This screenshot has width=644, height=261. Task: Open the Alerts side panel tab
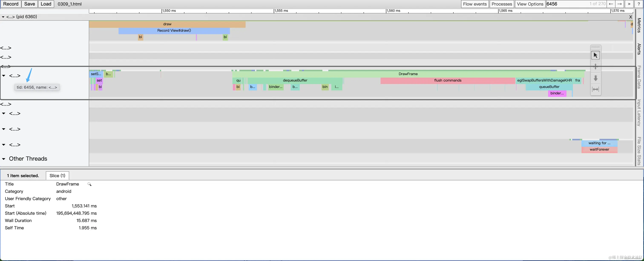(x=639, y=49)
